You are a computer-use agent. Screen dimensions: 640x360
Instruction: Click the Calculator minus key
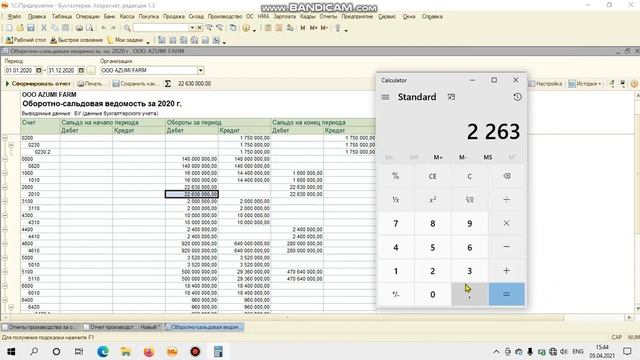[x=506, y=247]
